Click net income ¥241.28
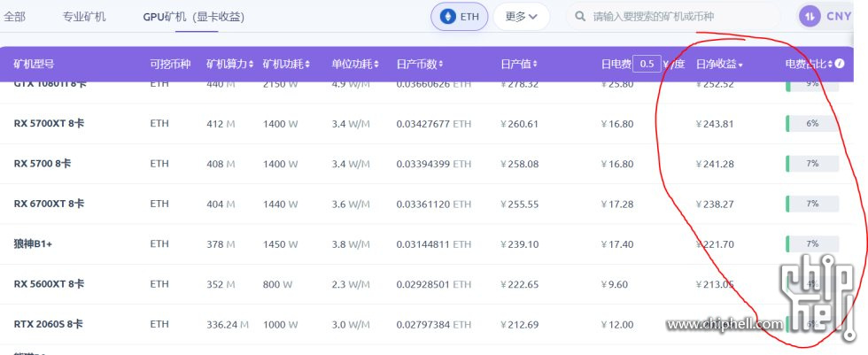The width and height of the screenshot is (868, 355). click(715, 165)
